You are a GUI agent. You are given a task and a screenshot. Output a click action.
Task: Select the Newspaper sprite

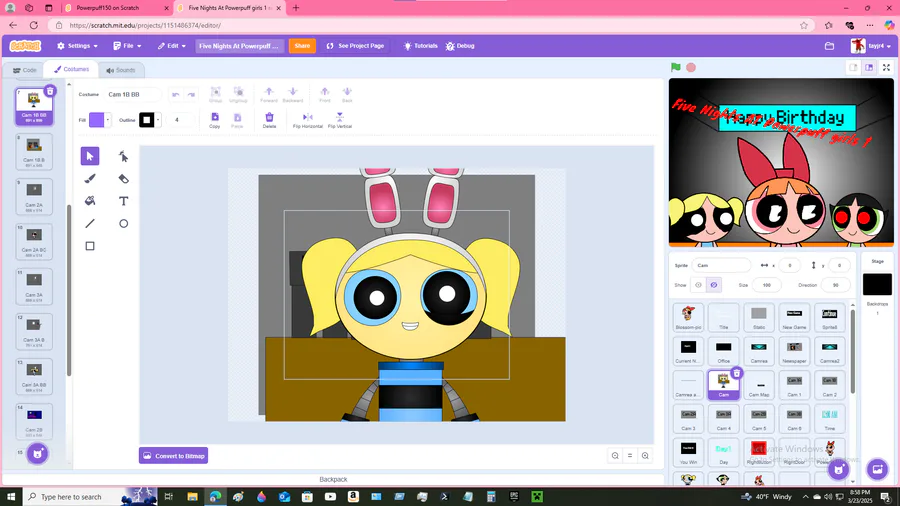coord(794,351)
